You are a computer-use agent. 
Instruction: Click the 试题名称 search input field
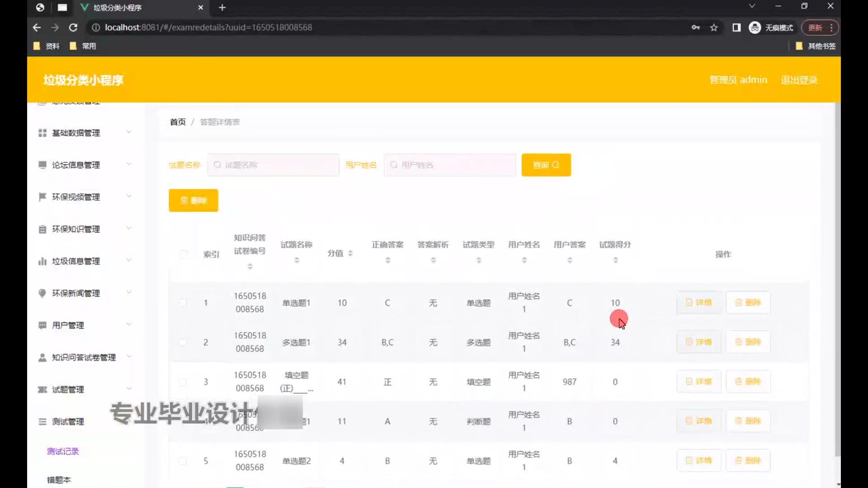pyautogui.click(x=274, y=165)
